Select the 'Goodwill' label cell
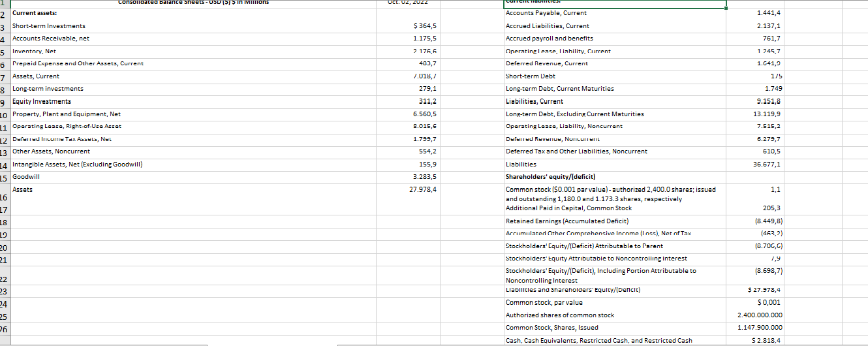The height and width of the screenshot is (346, 868). [x=193, y=176]
